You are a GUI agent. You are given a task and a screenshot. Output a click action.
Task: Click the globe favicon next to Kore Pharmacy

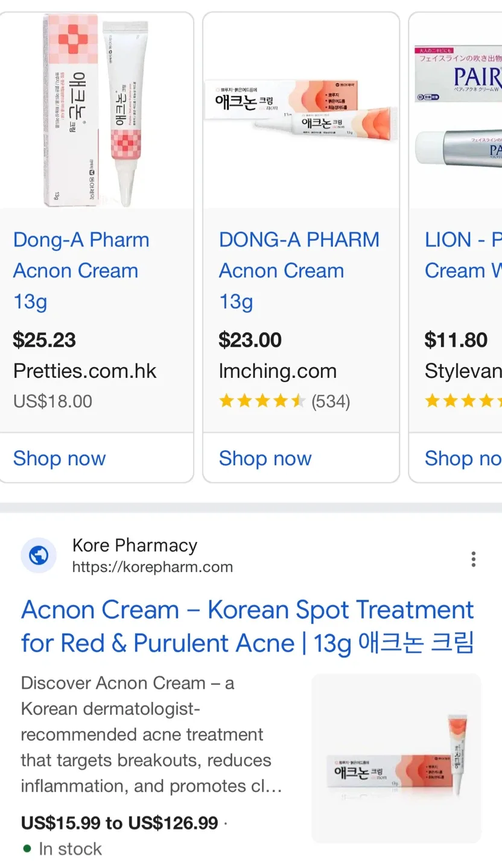tap(39, 555)
